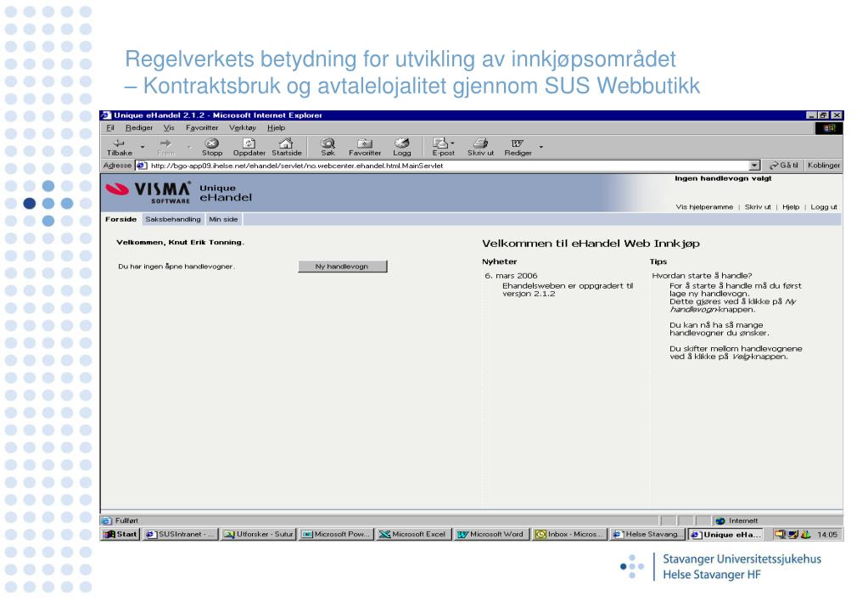Click the Visma Software logo
This screenshot has height=601, width=868.
(148, 192)
